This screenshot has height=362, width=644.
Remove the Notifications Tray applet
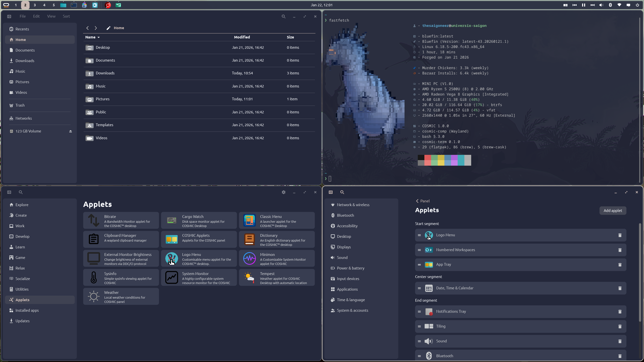click(620, 312)
